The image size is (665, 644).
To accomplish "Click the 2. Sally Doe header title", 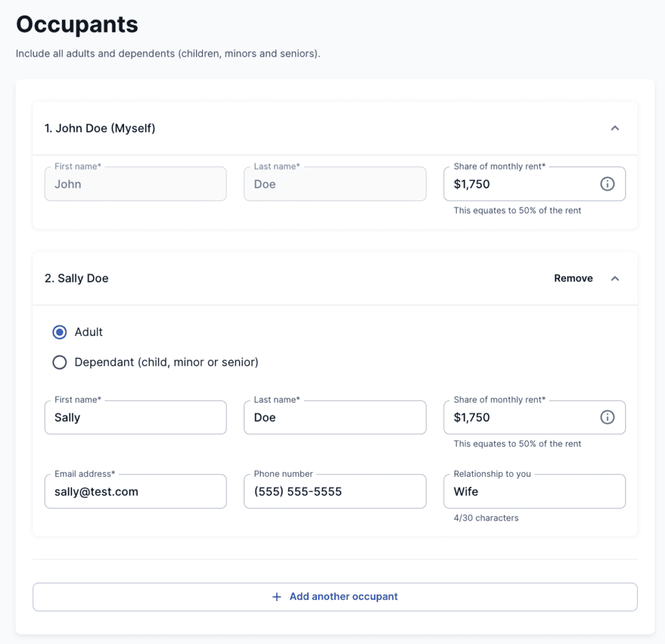I will coord(77,278).
